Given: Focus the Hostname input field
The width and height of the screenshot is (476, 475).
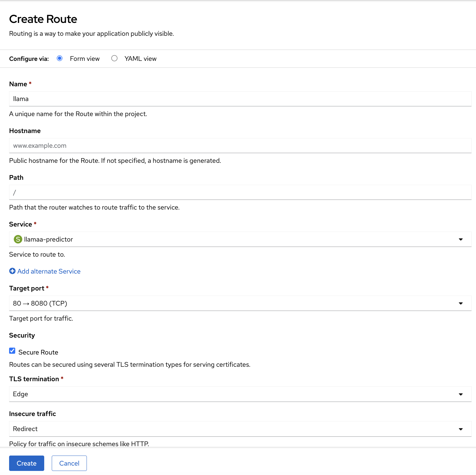Looking at the screenshot, I should (240, 146).
